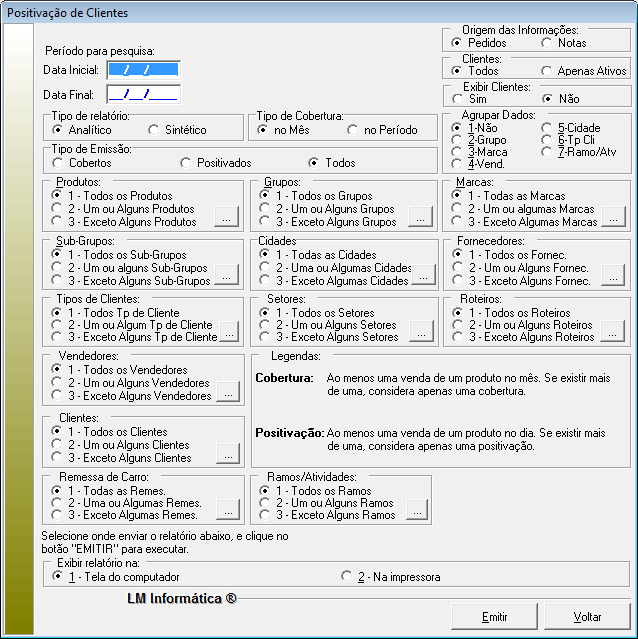
Task: Open the Roteiros selection browse button
Action: pyautogui.click(x=612, y=333)
